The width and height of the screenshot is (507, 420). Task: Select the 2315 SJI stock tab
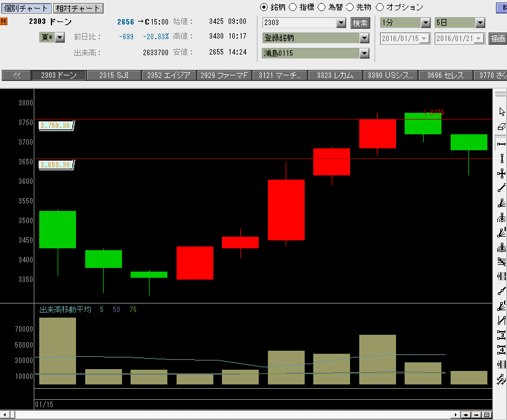click(x=114, y=75)
